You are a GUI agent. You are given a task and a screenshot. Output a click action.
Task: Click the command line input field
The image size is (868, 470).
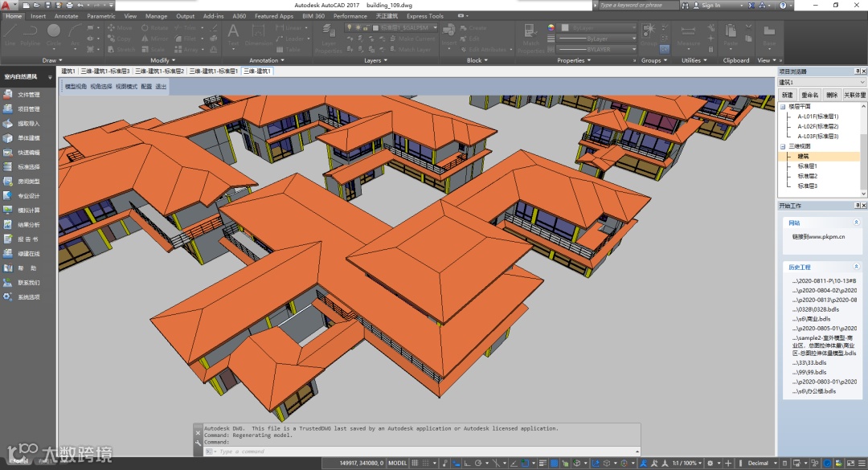(426, 452)
